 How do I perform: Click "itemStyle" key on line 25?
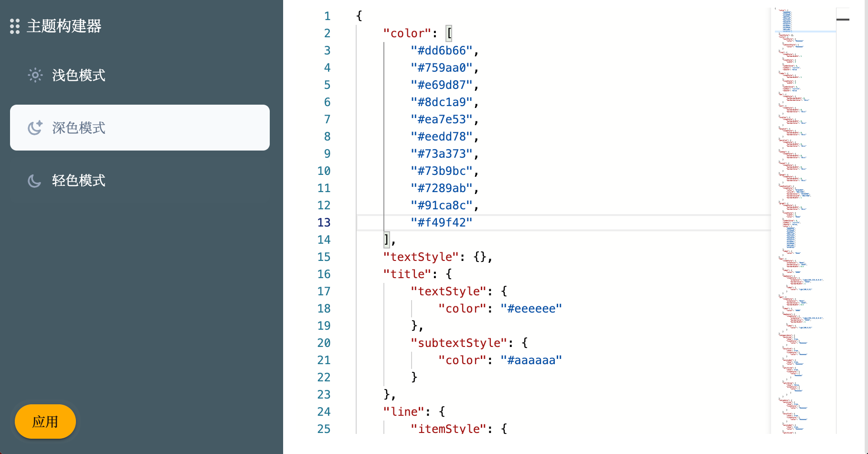(x=448, y=428)
